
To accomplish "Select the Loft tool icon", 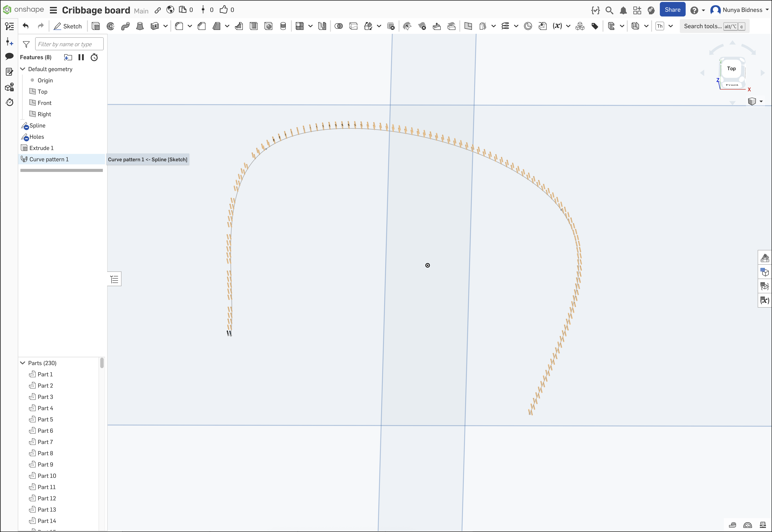I will click(140, 26).
